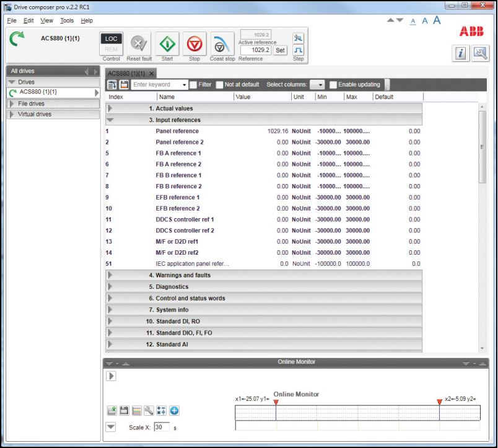Expand Virtual drives in the sidebar
This screenshot has width=498, height=448.
tap(12, 114)
